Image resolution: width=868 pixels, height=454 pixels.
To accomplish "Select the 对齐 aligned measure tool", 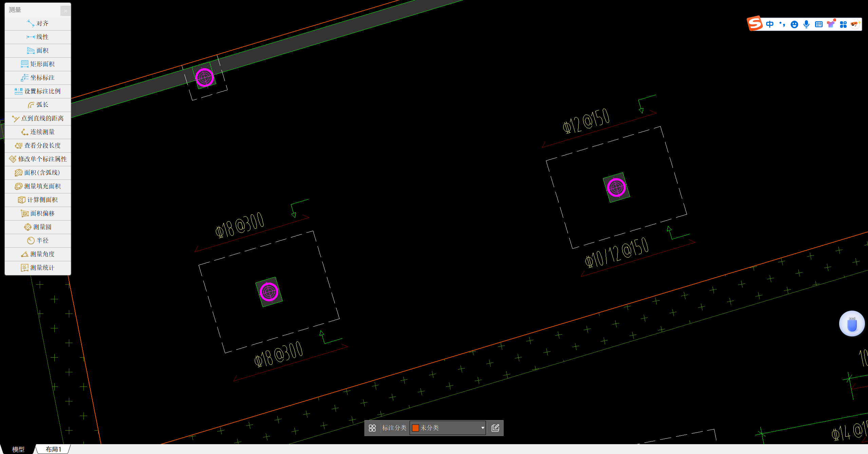I will pyautogui.click(x=38, y=23).
